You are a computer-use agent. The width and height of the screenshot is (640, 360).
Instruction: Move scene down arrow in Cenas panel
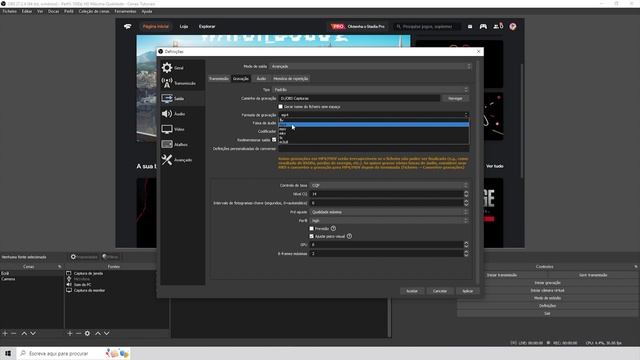tap(33, 333)
